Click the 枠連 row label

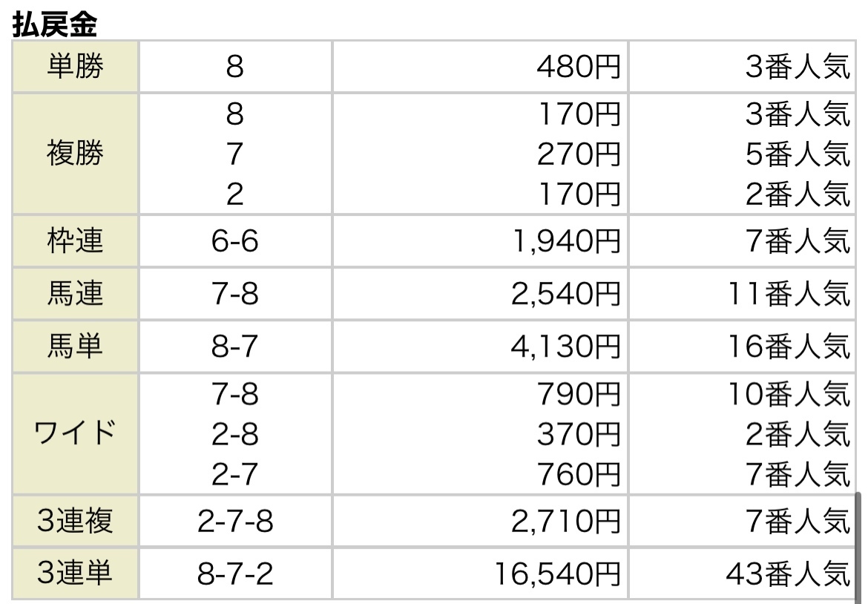coord(75,241)
